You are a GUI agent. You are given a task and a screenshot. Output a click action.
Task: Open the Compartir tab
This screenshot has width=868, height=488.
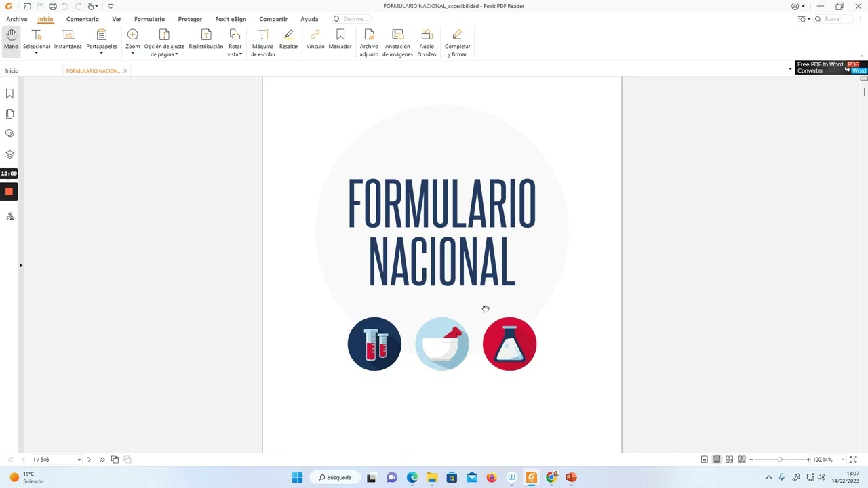[x=273, y=19]
